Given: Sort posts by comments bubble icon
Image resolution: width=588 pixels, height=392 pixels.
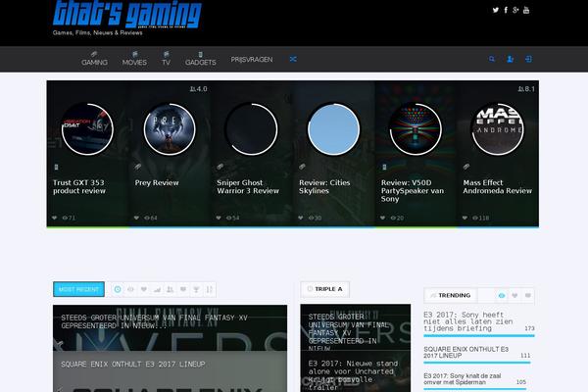Looking at the screenshot, I should (183, 289).
